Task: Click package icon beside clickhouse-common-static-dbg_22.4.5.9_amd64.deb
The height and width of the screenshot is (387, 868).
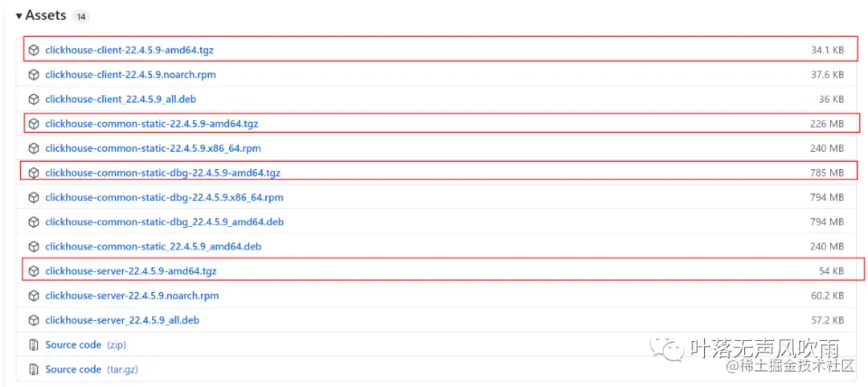Action: [34, 222]
